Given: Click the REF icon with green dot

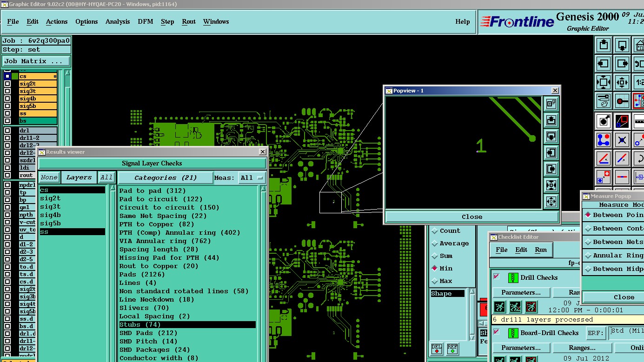Looking at the screenshot, I should 452,348.
